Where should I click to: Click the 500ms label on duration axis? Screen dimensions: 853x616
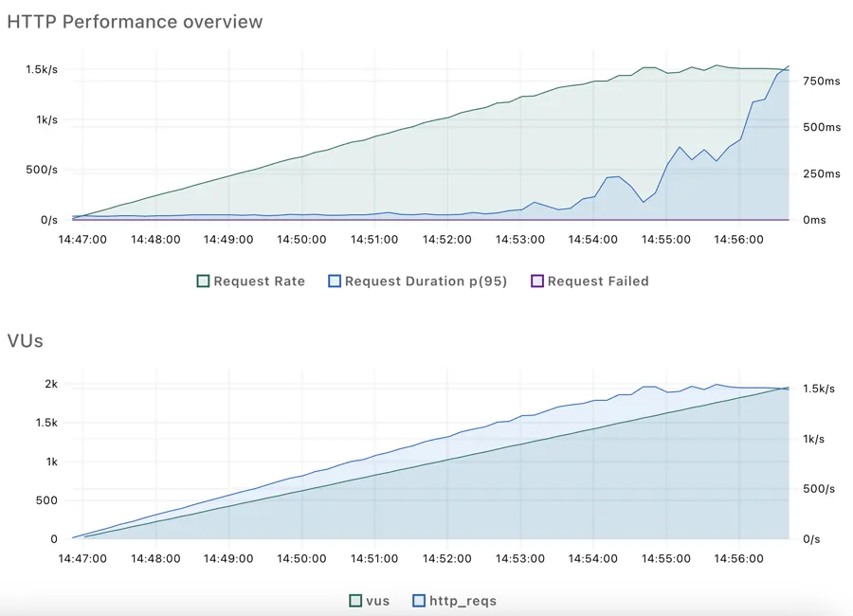pos(822,127)
